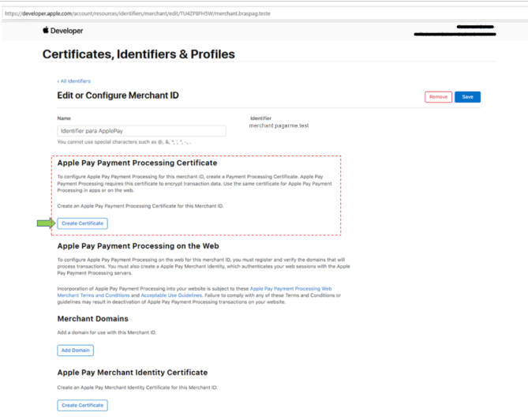
Task: Create Apple Pay Payment Processing Certificate
Action: coord(83,223)
